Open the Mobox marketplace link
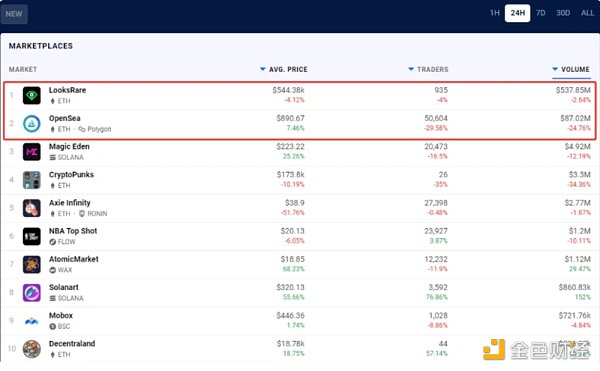Viewport: 600px width, 371px height. tap(61, 316)
